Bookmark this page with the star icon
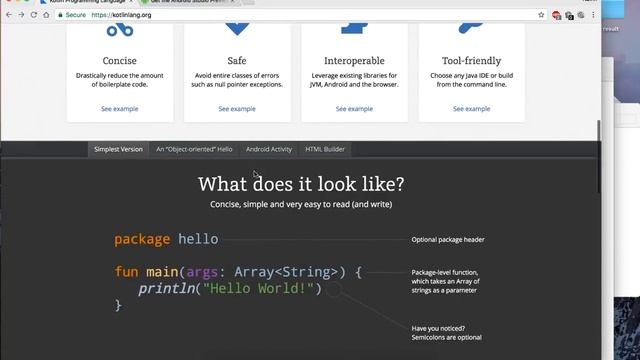The width and height of the screenshot is (640, 360). coord(541,15)
